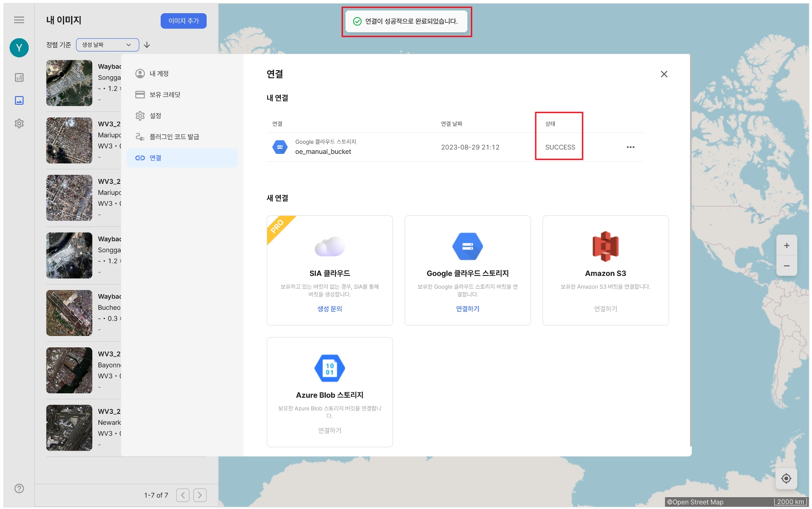Open the 생성 날짜 sort dropdown
Viewport: 812px width, 509px height.
point(107,45)
